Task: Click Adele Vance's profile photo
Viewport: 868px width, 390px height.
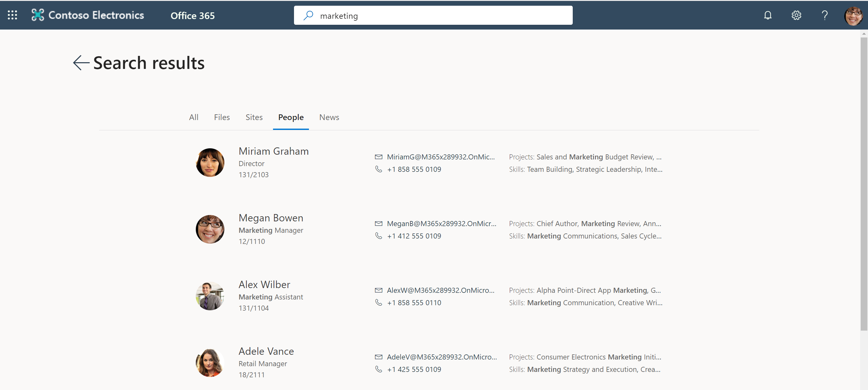Action: pos(210,363)
